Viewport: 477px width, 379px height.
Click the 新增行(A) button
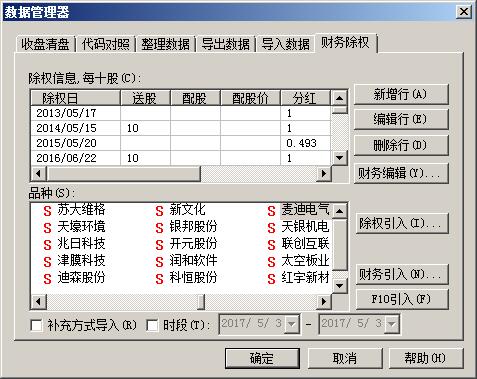(x=401, y=94)
